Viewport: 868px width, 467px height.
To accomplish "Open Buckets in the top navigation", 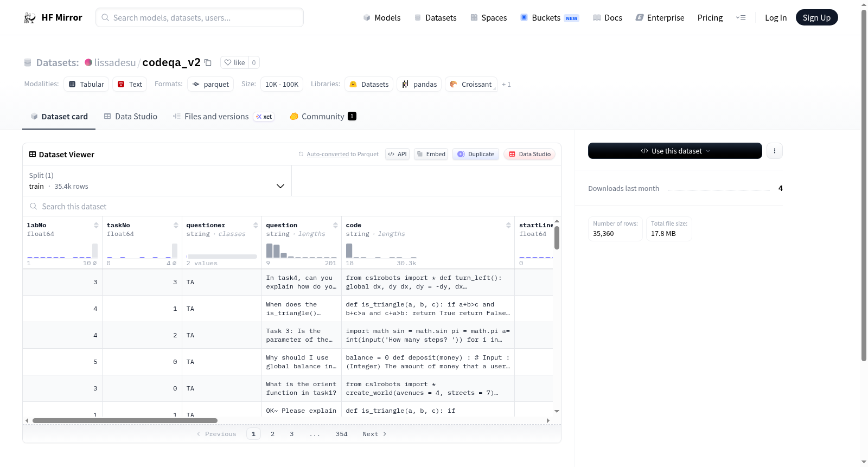I will coord(550,18).
